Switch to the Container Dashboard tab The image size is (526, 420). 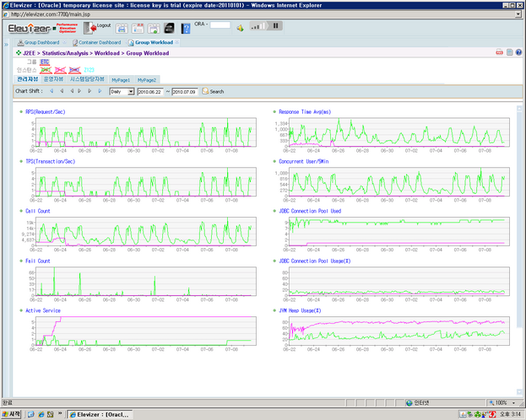[100, 42]
